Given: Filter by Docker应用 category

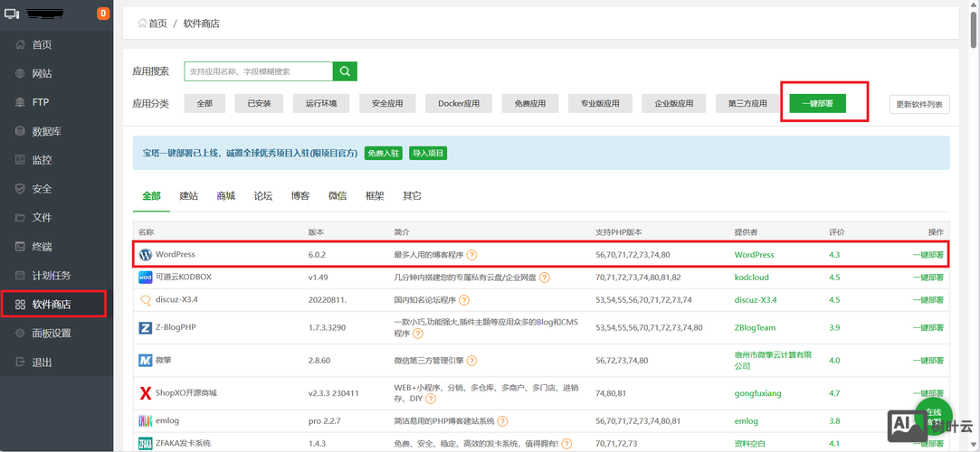Looking at the screenshot, I should pyautogui.click(x=459, y=104).
